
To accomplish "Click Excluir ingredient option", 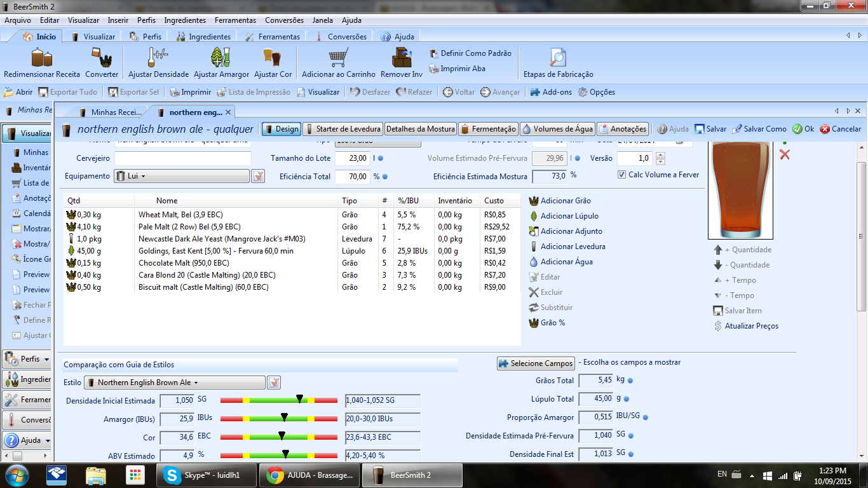I will point(545,292).
